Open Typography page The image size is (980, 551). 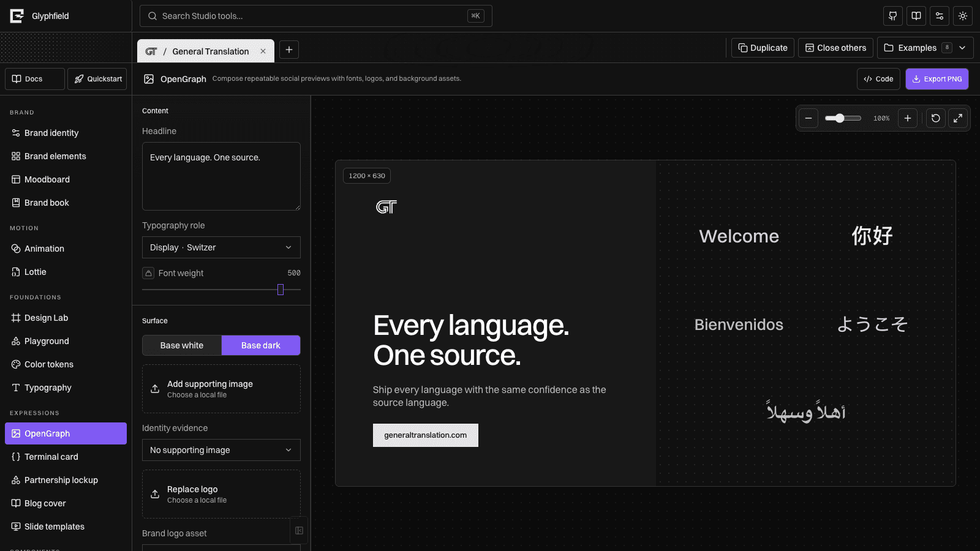[x=66, y=388]
